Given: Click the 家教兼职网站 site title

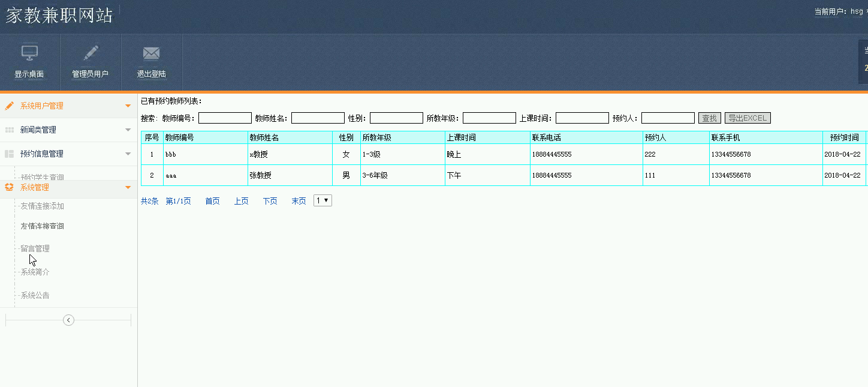Looking at the screenshot, I should tap(59, 15).
